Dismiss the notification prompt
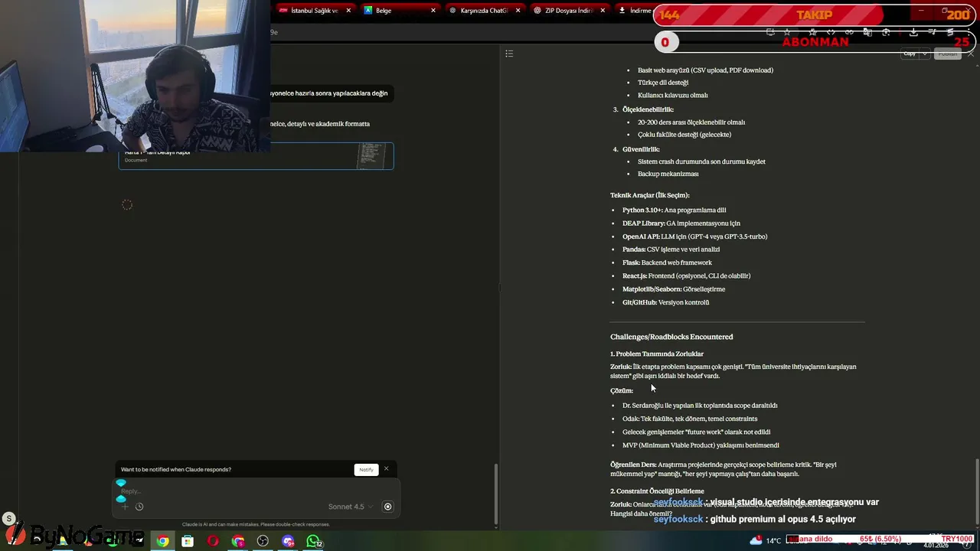Image resolution: width=980 pixels, height=551 pixels. coord(386,469)
